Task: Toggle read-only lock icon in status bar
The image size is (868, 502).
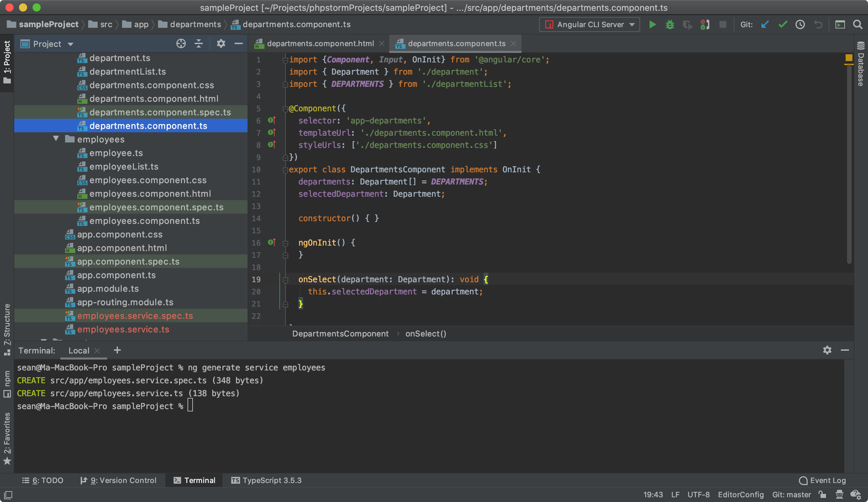Action: pyautogui.click(x=823, y=495)
